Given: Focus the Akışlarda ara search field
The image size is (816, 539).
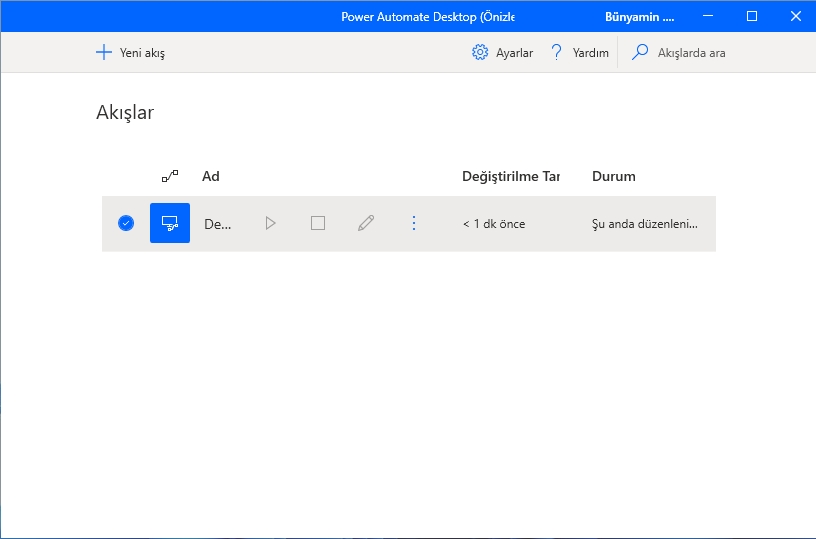Looking at the screenshot, I should [692, 53].
